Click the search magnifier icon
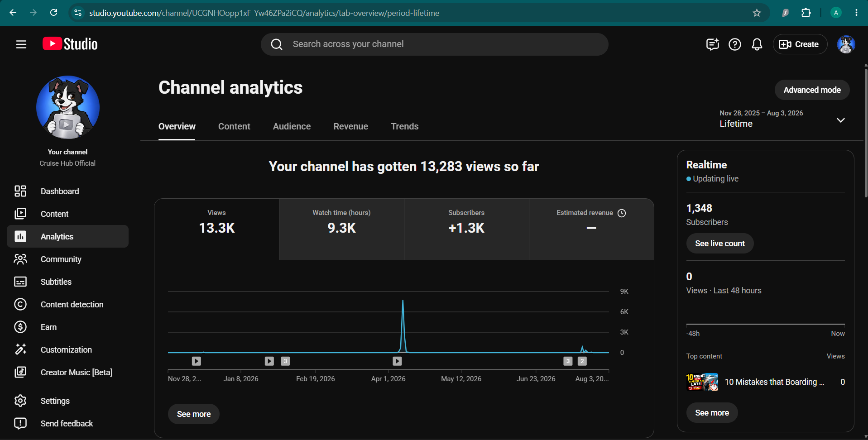 pyautogui.click(x=277, y=44)
